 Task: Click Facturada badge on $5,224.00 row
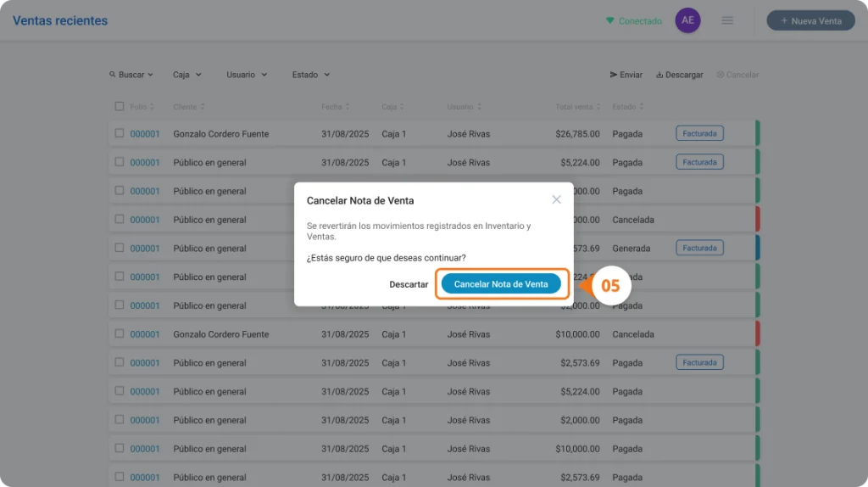(x=699, y=162)
